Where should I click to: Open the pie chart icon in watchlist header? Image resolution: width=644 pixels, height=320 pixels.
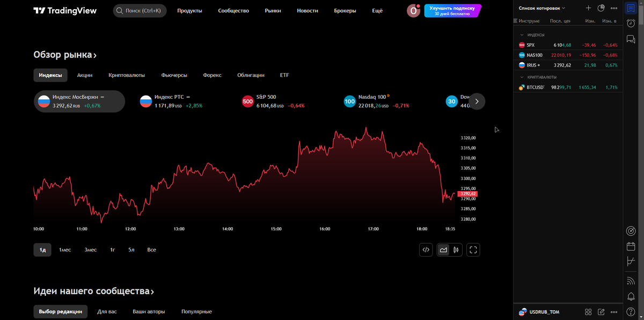pos(601,8)
